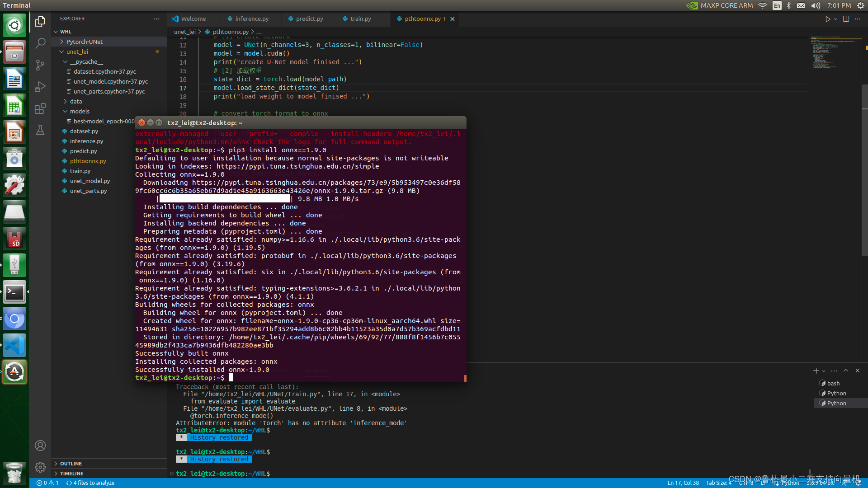Switch to the inference.py editor tab

tap(251, 19)
